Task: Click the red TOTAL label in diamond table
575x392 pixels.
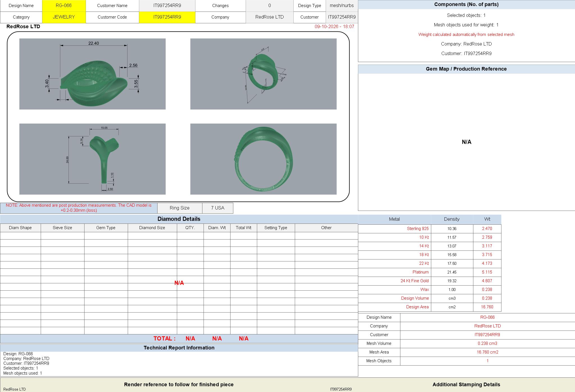Action: point(164,339)
